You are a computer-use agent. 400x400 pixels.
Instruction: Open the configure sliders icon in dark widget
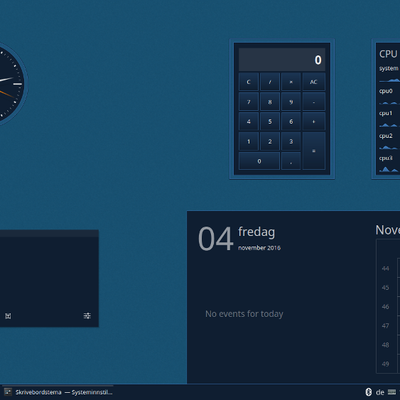tap(87, 316)
